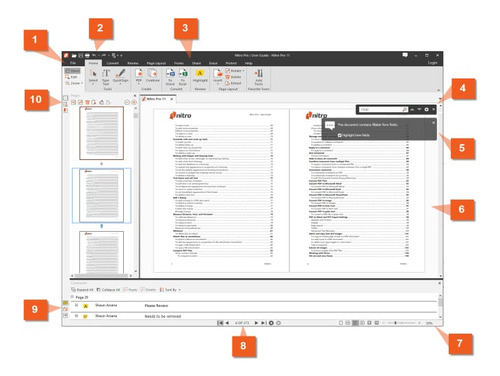Image resolution: width=500 pixels, height=376 pixels.
Task: Open the Sort By dropdown
Action: tap(170, 290)
